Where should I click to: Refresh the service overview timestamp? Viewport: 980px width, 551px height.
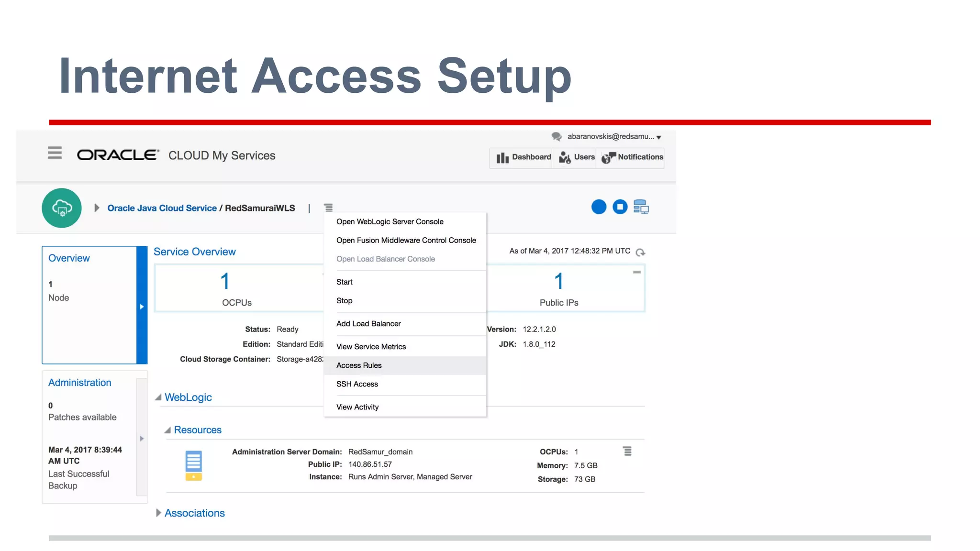pyautogui.click(x=640, y=252)
